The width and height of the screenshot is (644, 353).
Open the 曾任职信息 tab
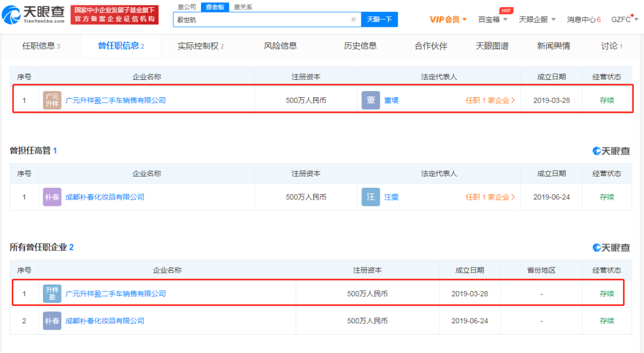pyautogui.click(x=120, y=45)
